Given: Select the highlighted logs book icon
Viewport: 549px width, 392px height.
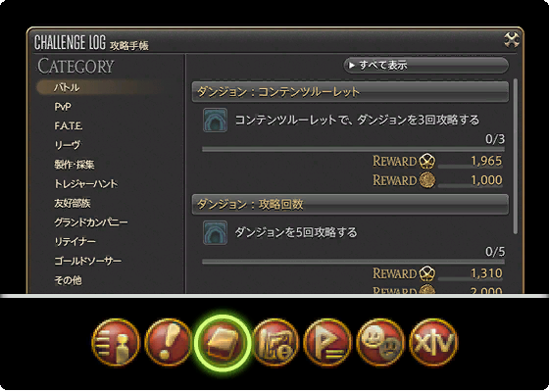Looking at the screenshot, I should [x=222, y=342].
